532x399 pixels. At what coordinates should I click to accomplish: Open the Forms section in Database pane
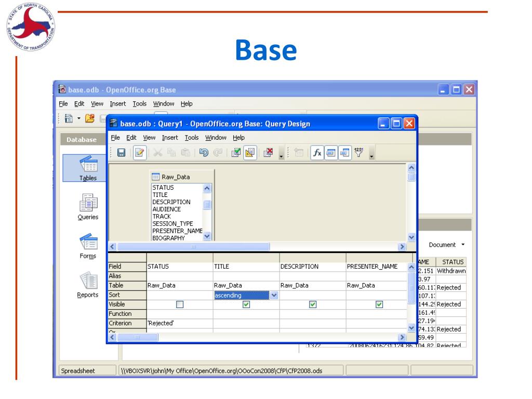tap(88, 246)
